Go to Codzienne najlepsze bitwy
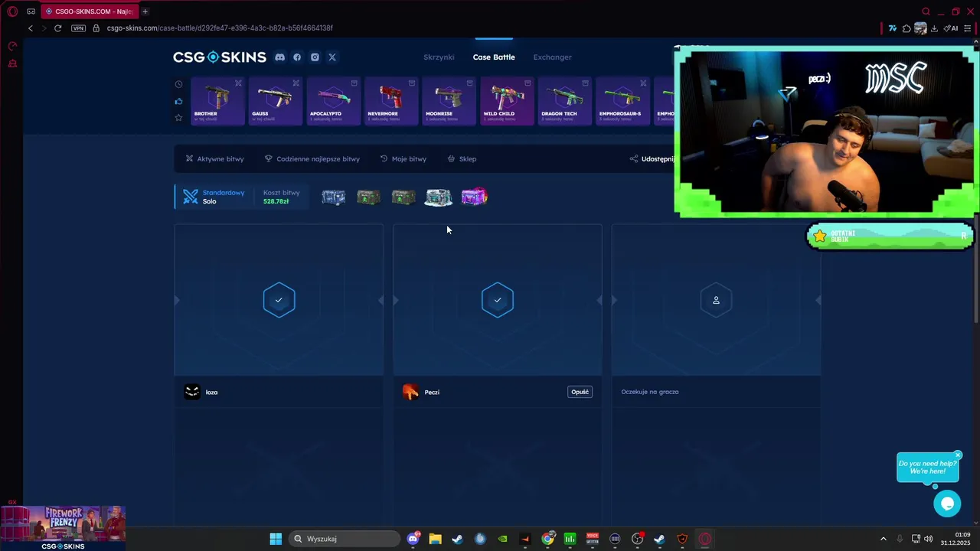 click(x=312, y=159)
